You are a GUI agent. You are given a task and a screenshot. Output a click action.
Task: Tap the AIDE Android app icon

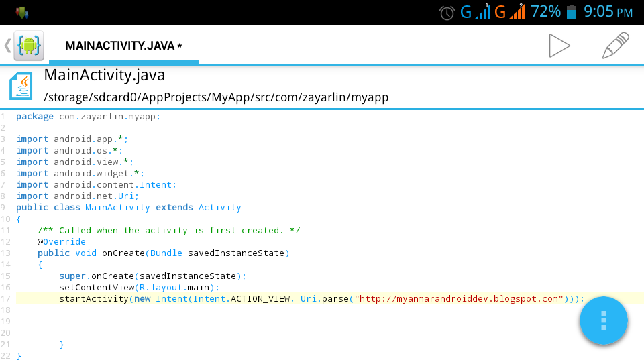29,45
